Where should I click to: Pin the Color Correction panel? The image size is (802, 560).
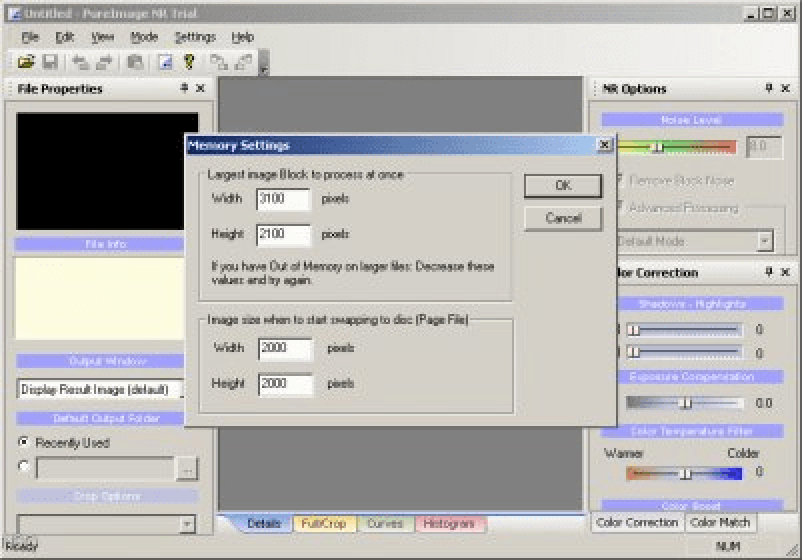[769, 272]
